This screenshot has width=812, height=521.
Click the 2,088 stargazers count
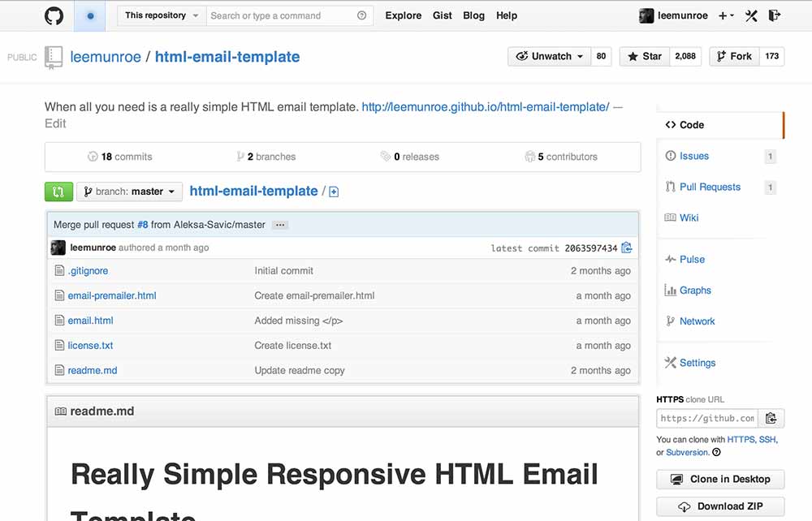pyautogui.click(x=685, y=56)
